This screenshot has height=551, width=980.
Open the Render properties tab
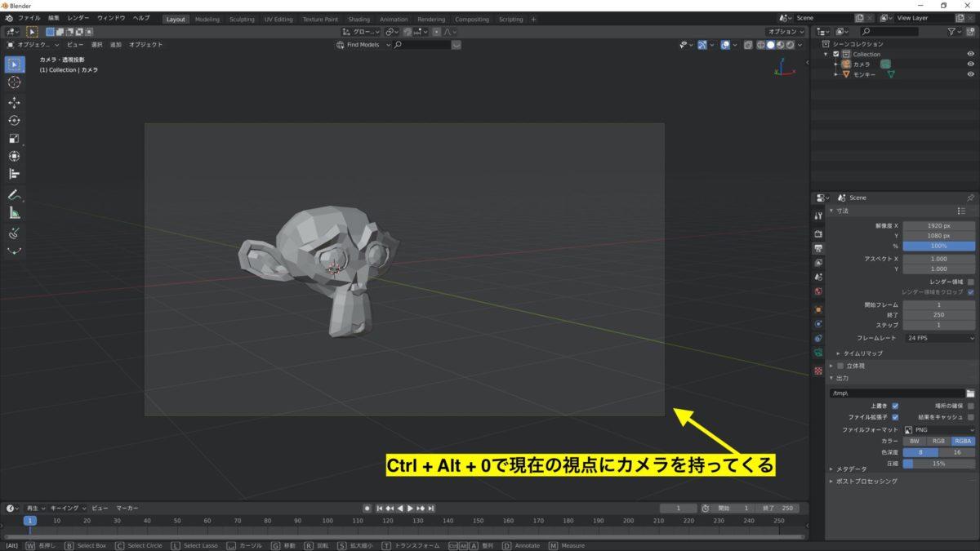[x=818, y=233]
